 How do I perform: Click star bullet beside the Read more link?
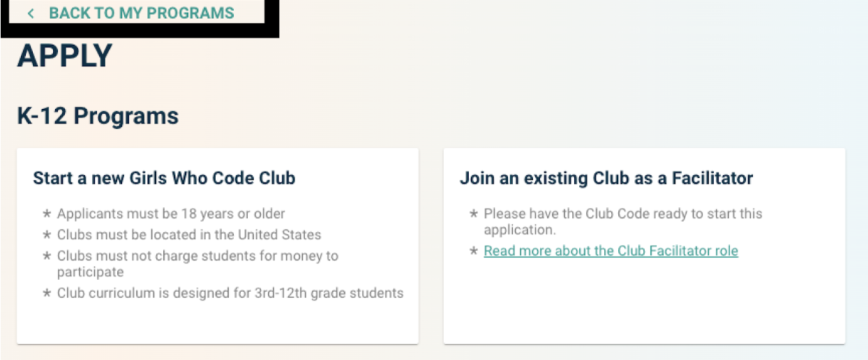pos(474,251)
